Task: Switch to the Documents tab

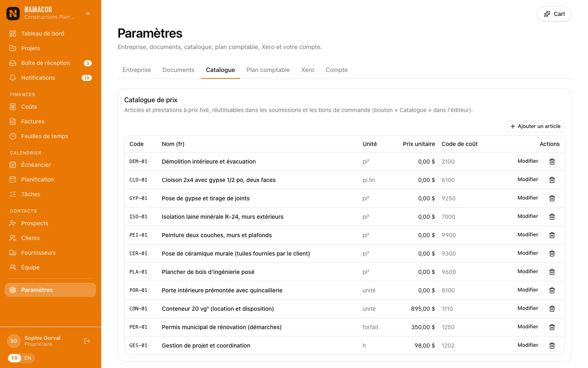Action: tap(178, 70)
